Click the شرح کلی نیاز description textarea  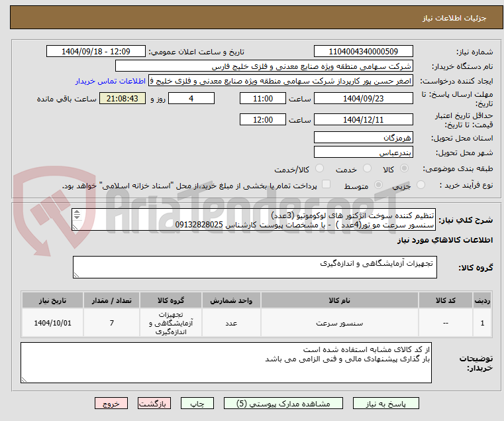pos(253,219)
